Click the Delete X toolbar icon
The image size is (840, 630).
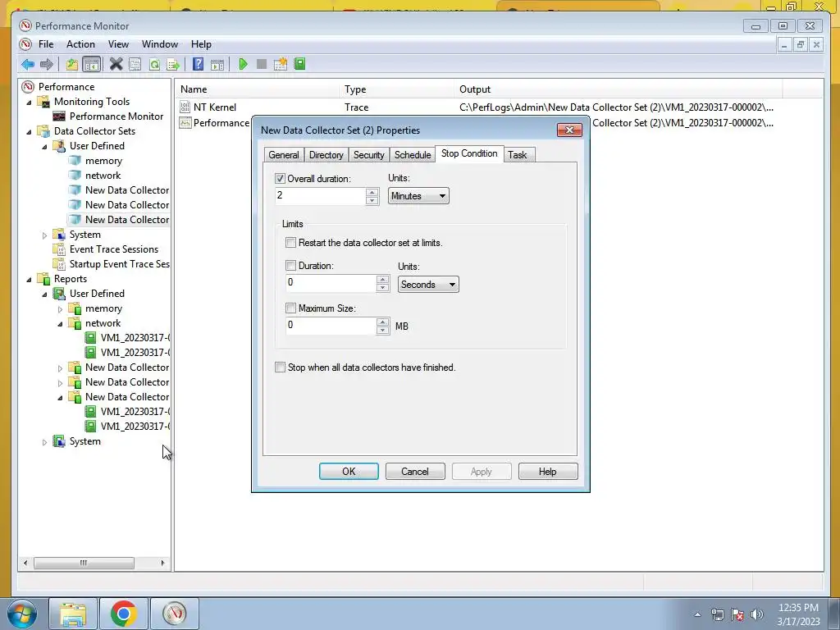point(116,64)
